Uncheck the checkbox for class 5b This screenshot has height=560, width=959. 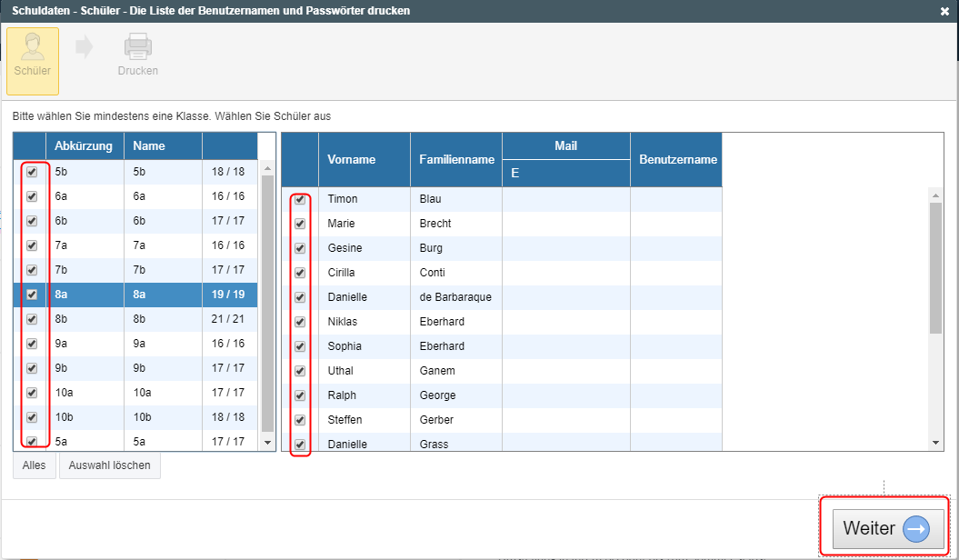pos(32,172)
